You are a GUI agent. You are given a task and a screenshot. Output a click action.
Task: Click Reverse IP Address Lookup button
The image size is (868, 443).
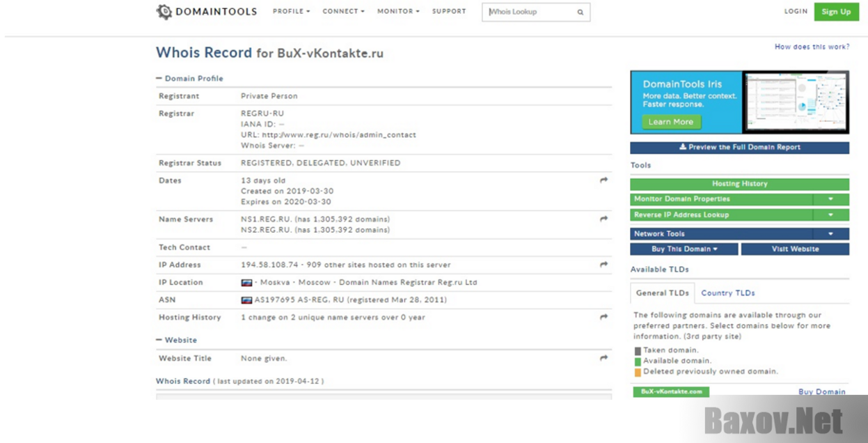[x=721, y=215]
